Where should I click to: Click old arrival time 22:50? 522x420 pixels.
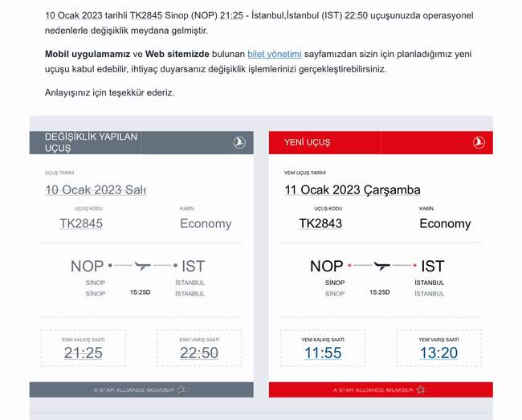click(x=198, y=353)
